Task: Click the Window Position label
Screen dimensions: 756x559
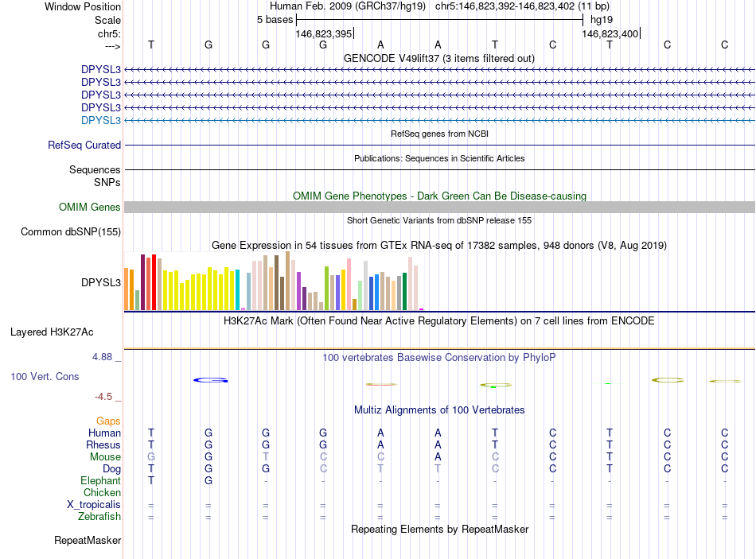Action: 83,6
